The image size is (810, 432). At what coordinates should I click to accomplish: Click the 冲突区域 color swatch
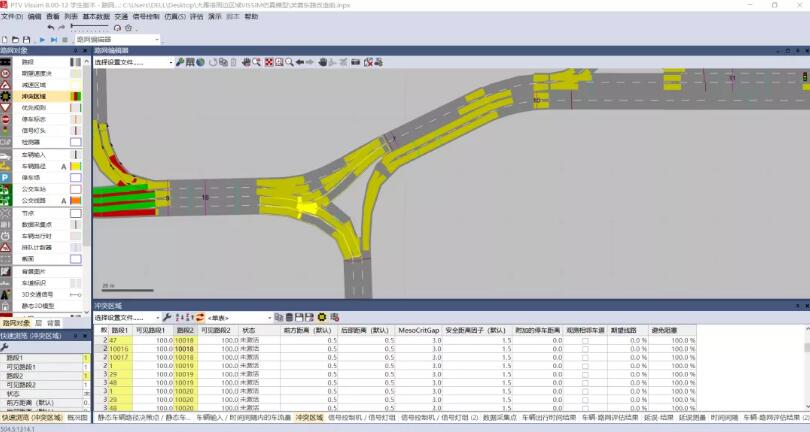75,96
